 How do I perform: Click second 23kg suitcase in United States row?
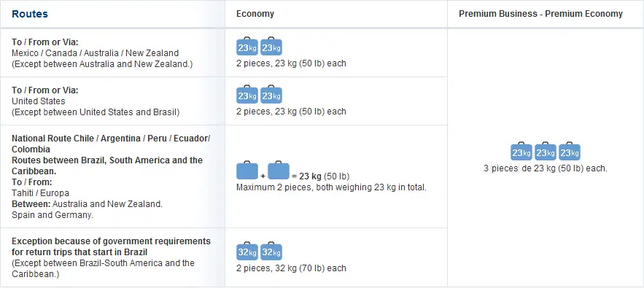coord(271,94)
